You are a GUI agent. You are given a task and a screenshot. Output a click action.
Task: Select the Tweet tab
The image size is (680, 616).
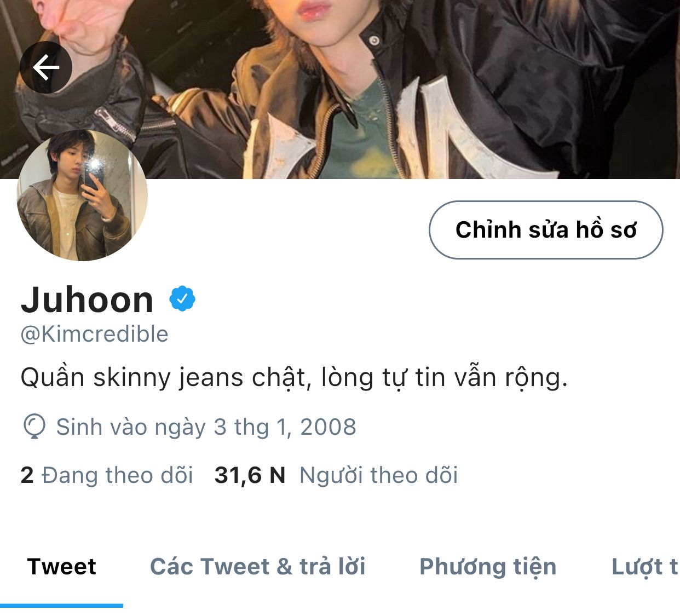point(61,567)
